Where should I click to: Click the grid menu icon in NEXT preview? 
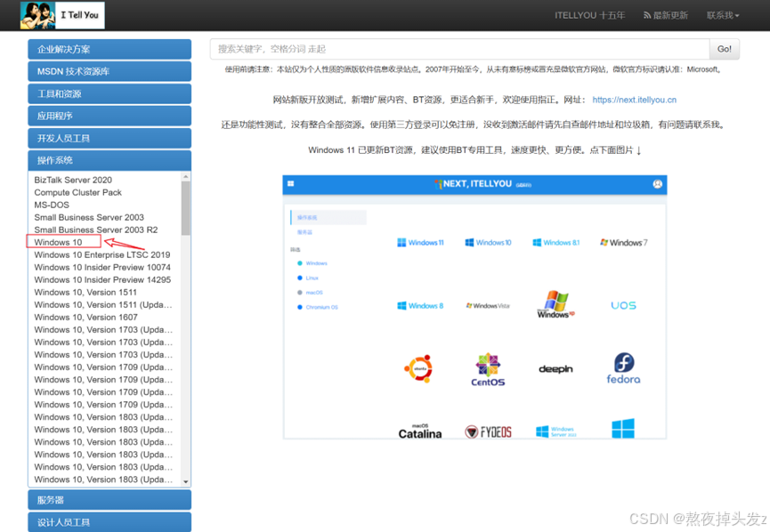point(291,183)
